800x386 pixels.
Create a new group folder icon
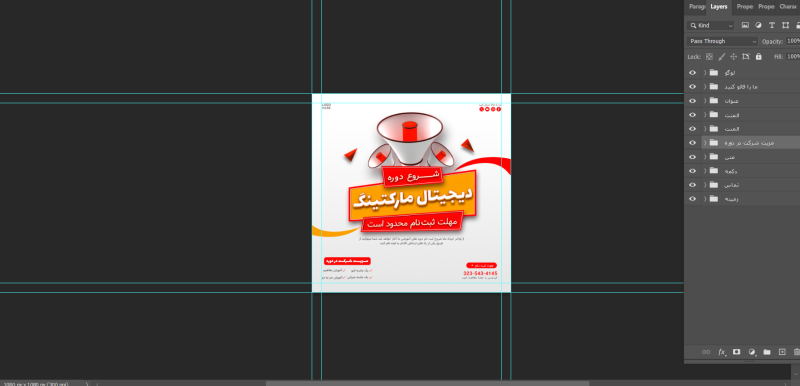pos(766,352)
